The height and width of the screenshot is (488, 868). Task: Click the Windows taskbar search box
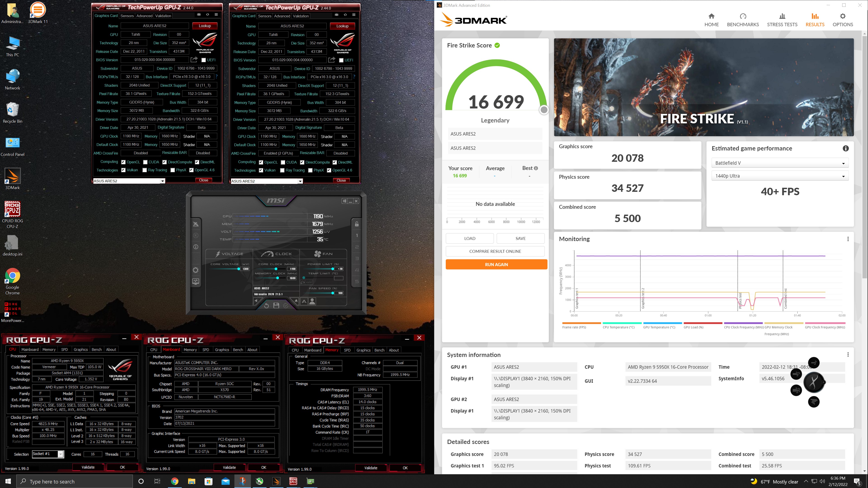pyautogui.click(x=74, y=481)
